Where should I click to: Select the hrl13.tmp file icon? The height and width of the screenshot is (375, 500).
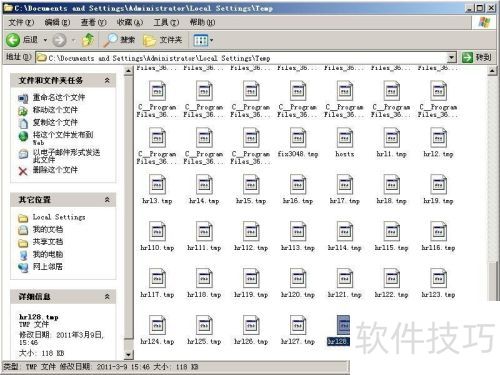[x=298, y=231]
